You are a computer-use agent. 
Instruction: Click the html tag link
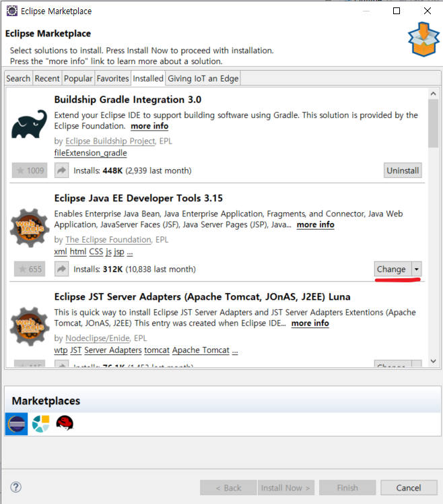[78, 252]
